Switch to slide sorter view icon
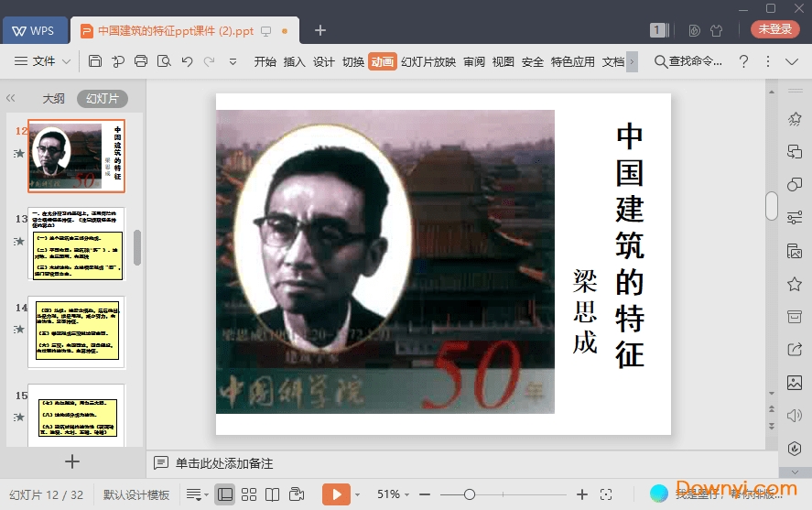The width and height of the screenshot is (812, 510). click(249, 494)
